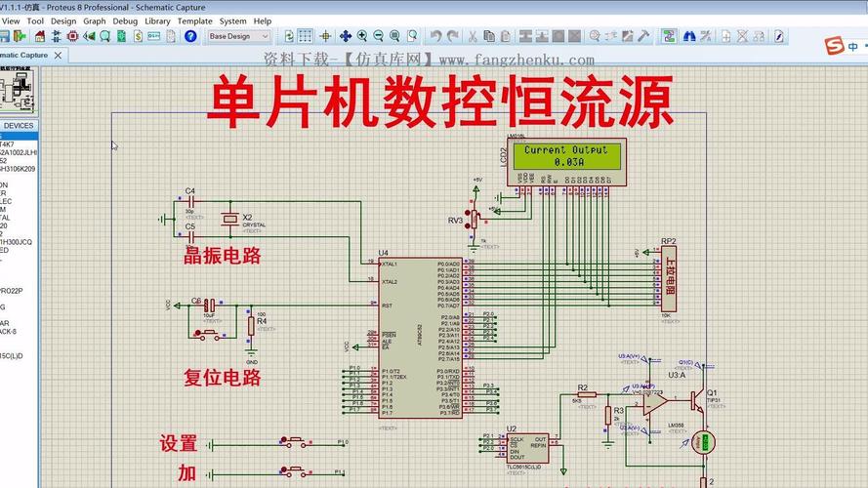The width and height of the screenshot is (868, 488).
Task: Click the Remove Sheet icon
Action: (x=742, y=36)
